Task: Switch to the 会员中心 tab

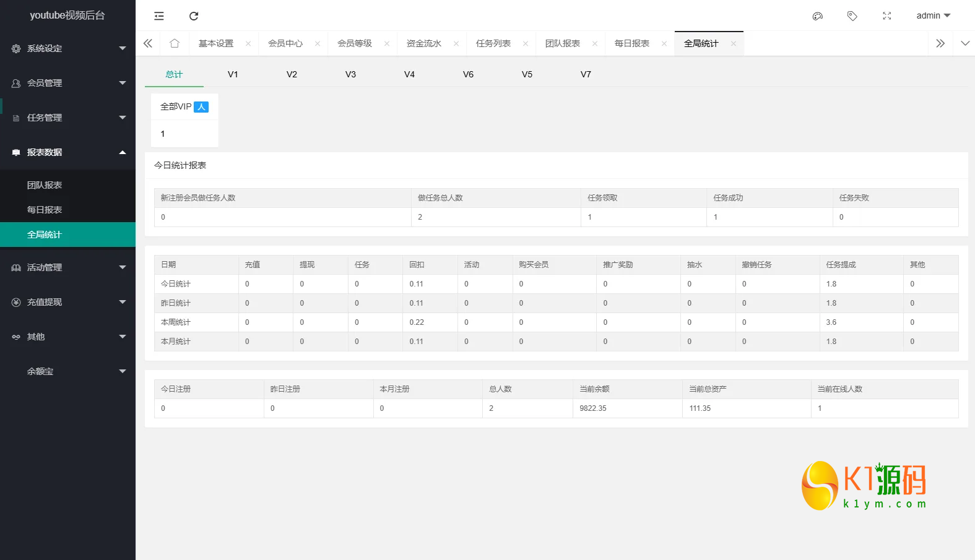Action: 285,43
